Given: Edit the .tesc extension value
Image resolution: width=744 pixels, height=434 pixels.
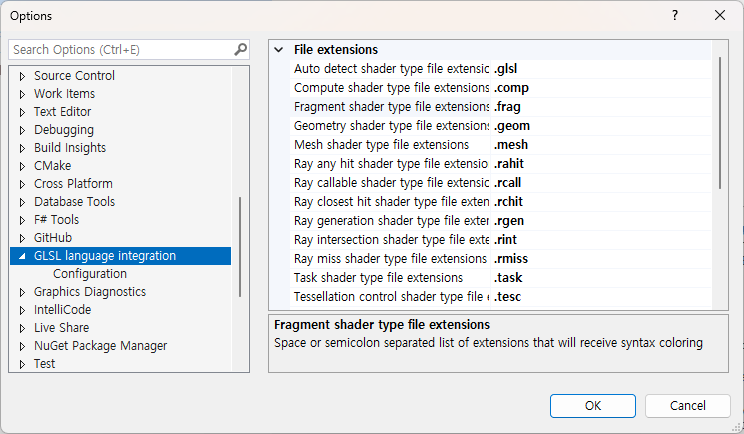Looking at the screenshot, I should 601,296.
